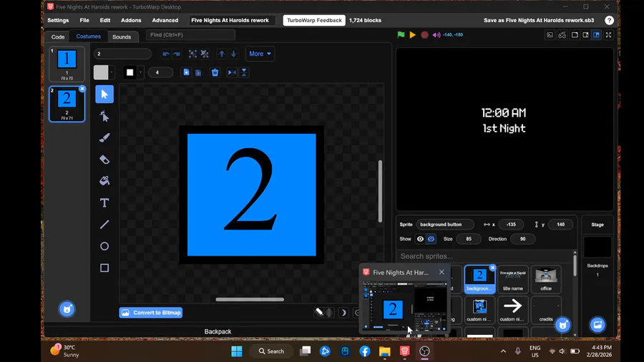644x362 pixels.
Task: Click the white outline color swatch
Action: [x=130, y=73]
